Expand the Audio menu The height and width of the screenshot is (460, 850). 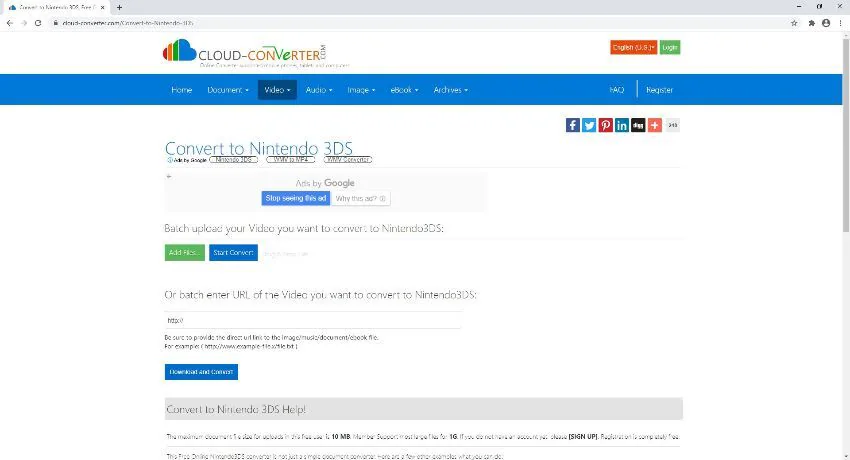(319, 90)
